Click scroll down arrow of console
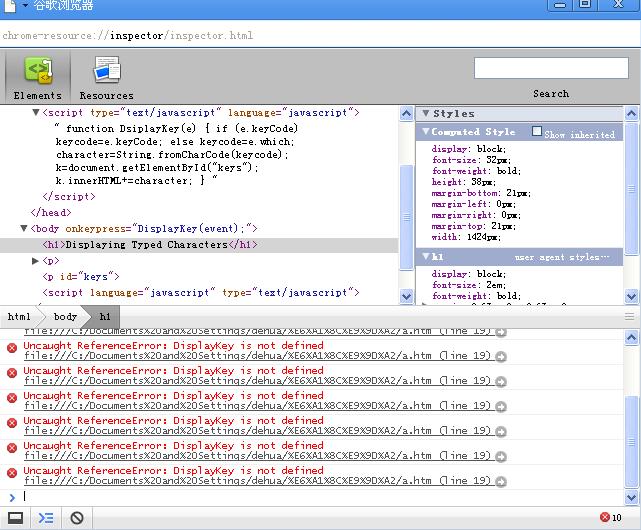This screenshot has height=530, width=641. click(631, 497)
